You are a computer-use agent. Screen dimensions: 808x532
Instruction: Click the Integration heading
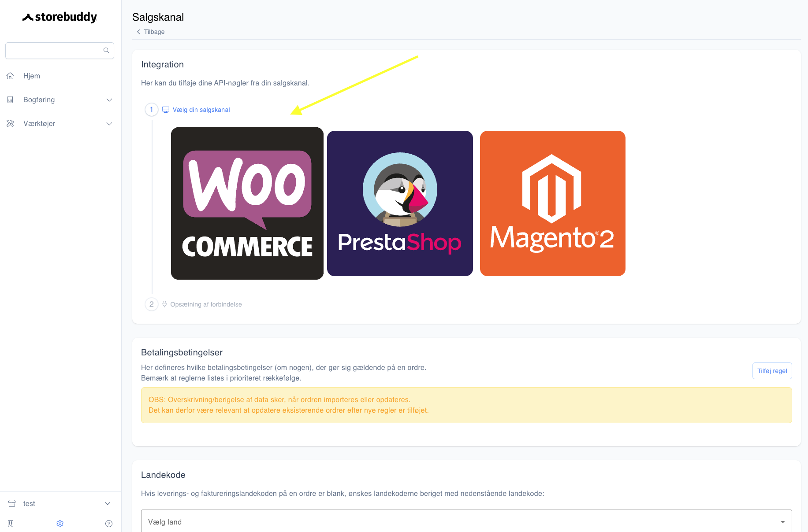pos(162,64)
